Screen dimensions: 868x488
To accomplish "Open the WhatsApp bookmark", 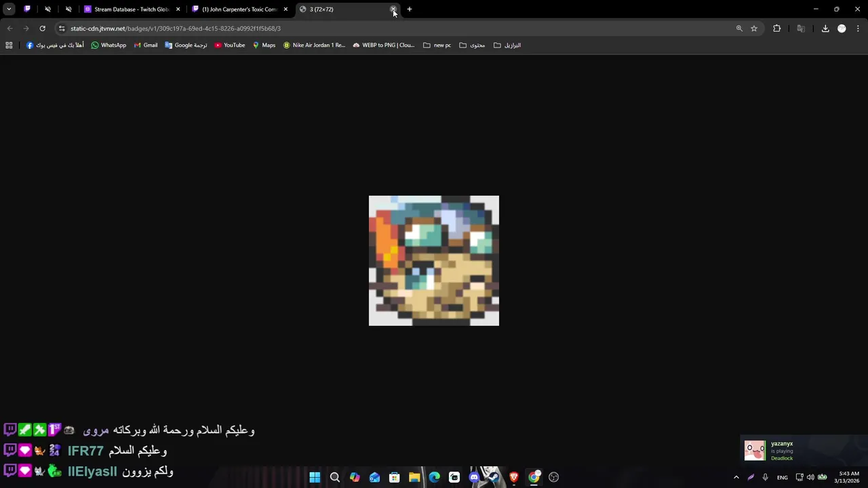I will pos(108,45).
